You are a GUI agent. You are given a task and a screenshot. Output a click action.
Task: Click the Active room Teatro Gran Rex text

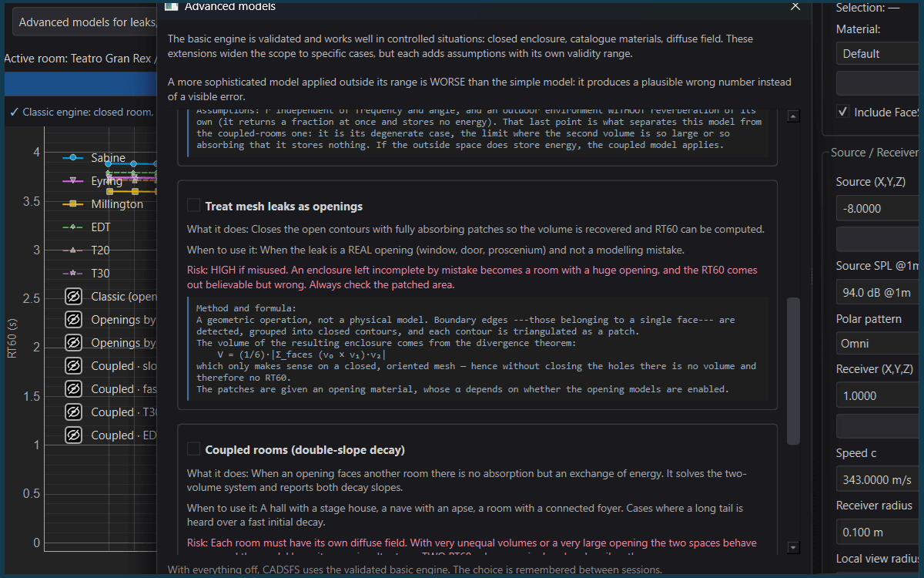pyautogui.click(x=80, y=59)
